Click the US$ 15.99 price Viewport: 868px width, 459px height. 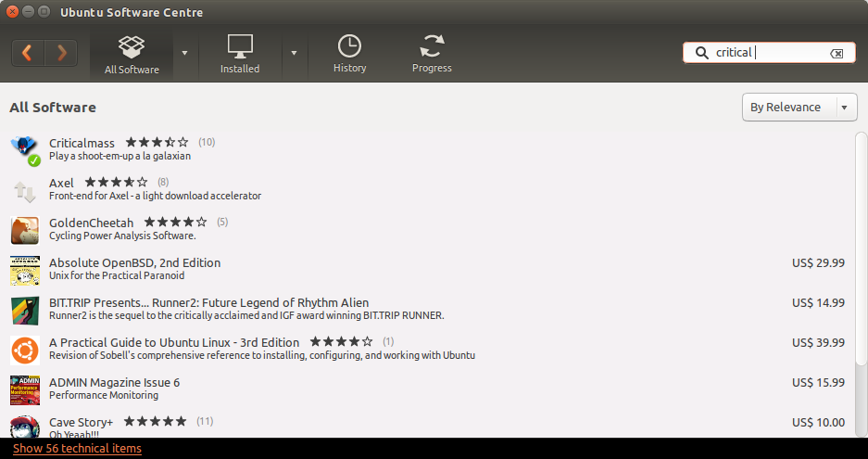(818, 382)
